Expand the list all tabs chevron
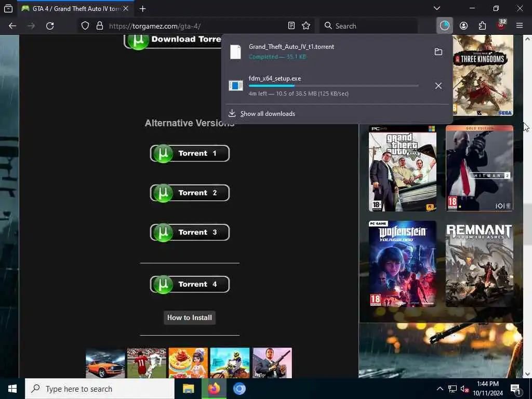The image size is (532, 399). pyautogui.click(x=437, y=8)
